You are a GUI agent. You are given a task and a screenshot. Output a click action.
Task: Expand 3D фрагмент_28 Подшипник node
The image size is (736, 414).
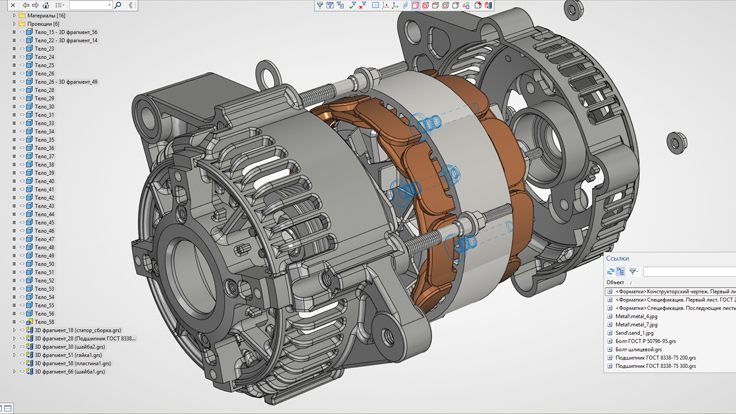pyautogui.click(x=14, y=338)
